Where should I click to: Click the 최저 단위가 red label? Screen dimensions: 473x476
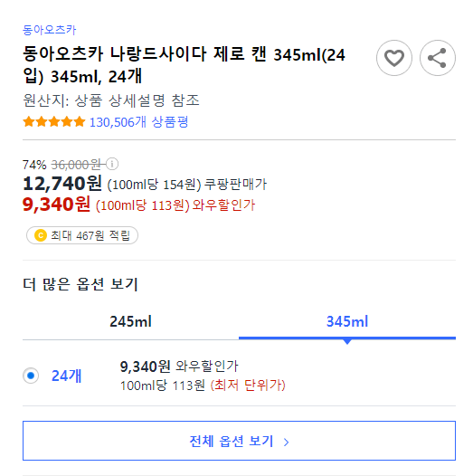(248, 386)
